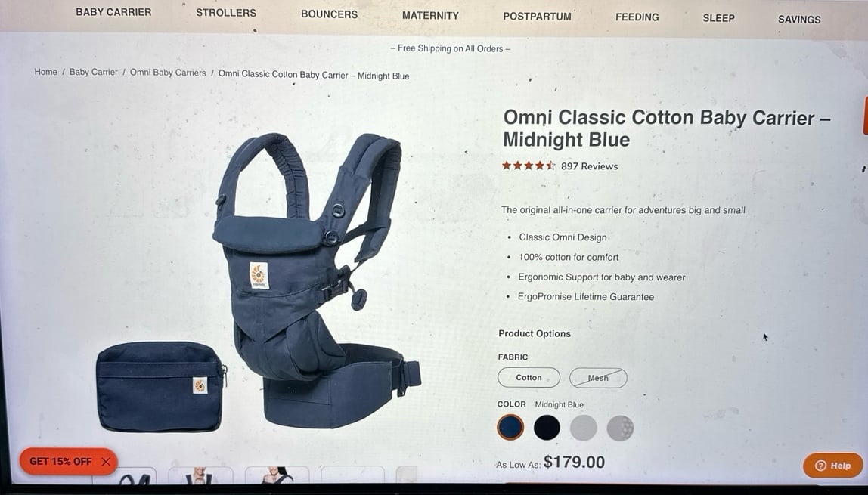Click the storage pouch product image
The width and height of the screenshot is (868, 495).
point(161,387)
